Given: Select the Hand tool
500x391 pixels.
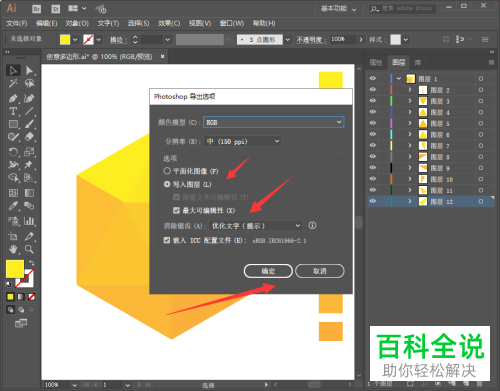Looking at the screenshot, I should [x=13, y=249].
